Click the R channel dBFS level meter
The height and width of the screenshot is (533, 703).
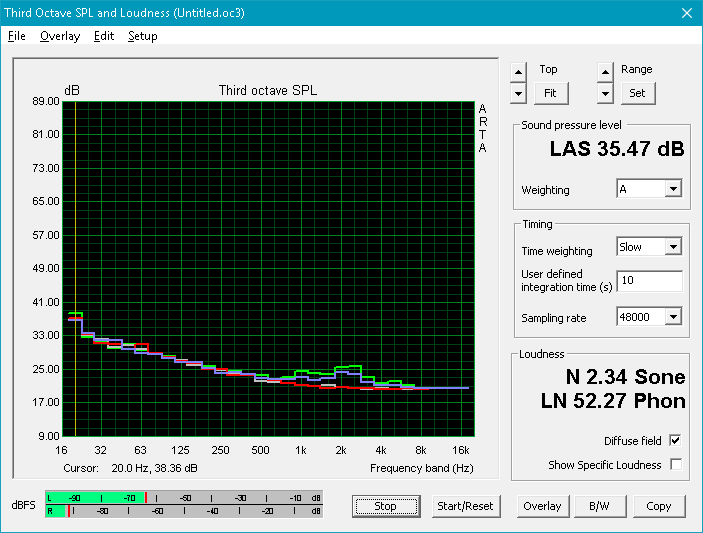click(x=184, y=511)
